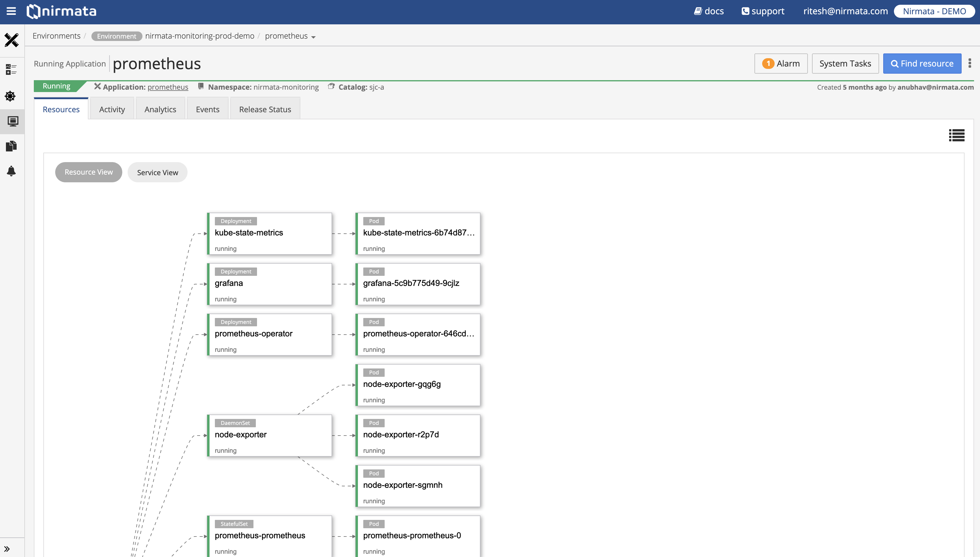Open the hamburger menu icon

tap(11, 11)
